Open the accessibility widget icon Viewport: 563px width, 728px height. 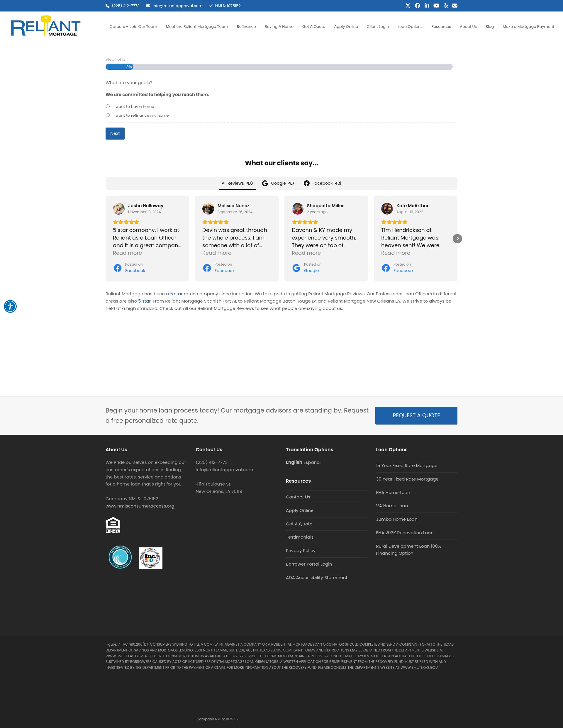coord(10,306)
